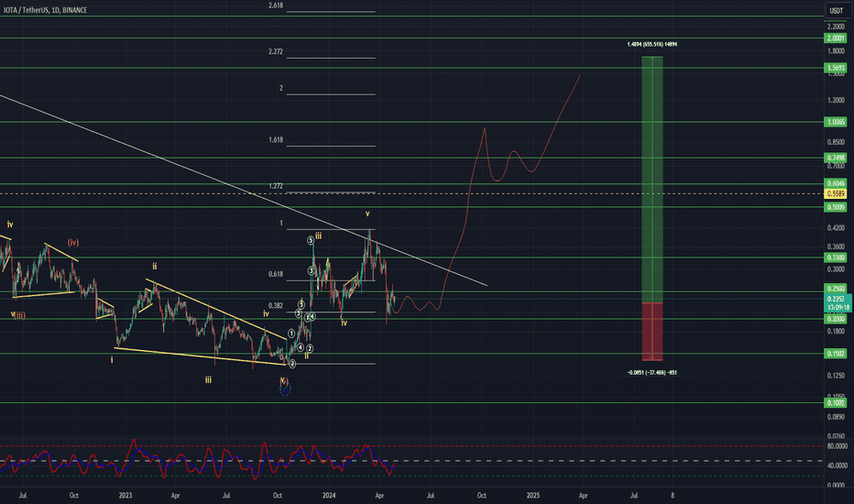854x504 pixels.
Task: Click the 80.0000 RSI scale value
Action: pos(836,445)
